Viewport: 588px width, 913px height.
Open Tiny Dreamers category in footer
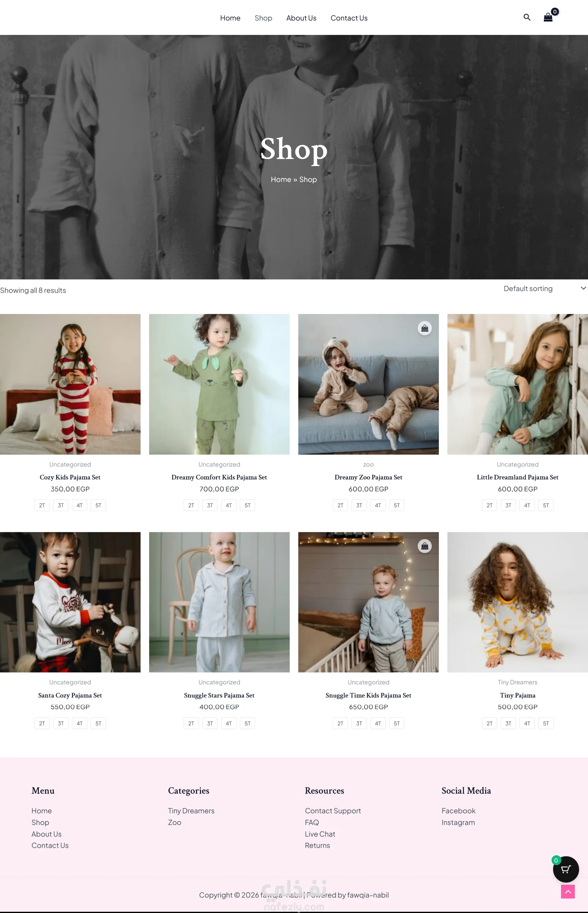tap(191, 811)
